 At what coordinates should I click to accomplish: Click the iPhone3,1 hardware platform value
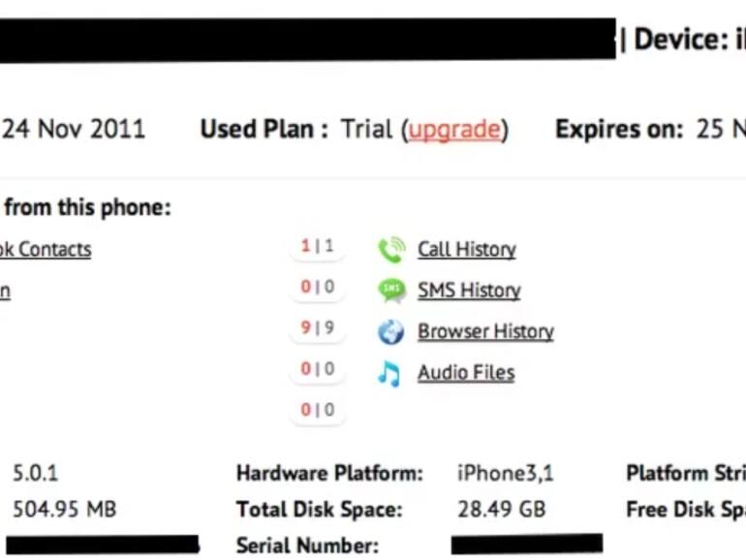(x=505, y=474)
